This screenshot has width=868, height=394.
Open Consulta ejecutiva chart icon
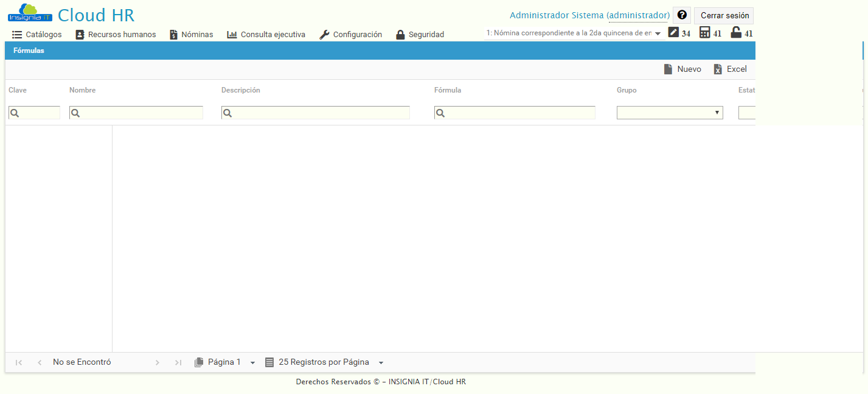click(232, 34)
